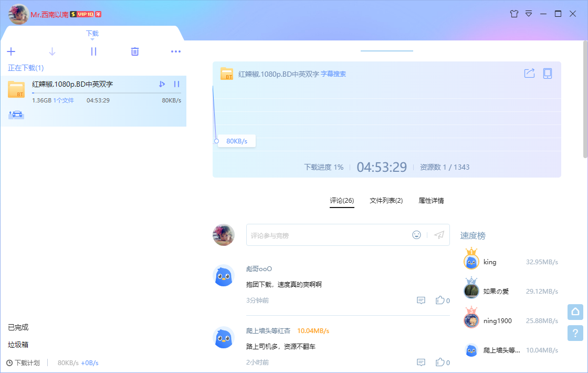Click the 红辣椒 task progress bar
Viewport: 588px width, 373px height.
point(107,92)
